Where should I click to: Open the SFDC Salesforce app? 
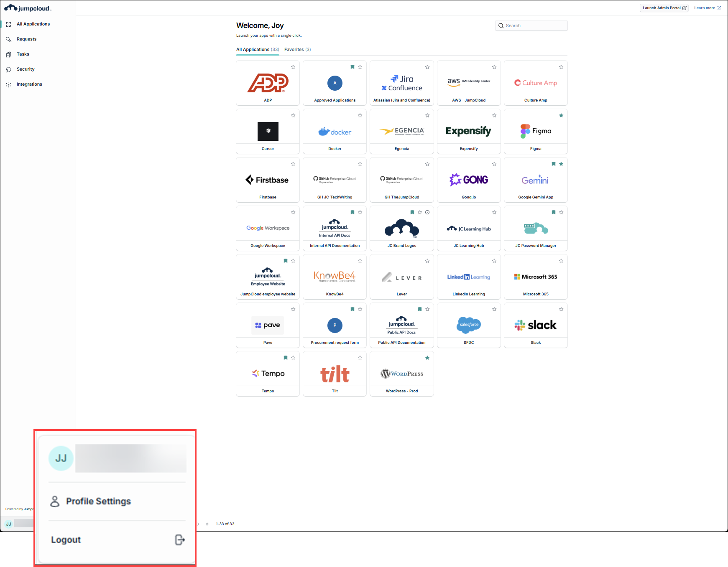click(x=469, y=325)
